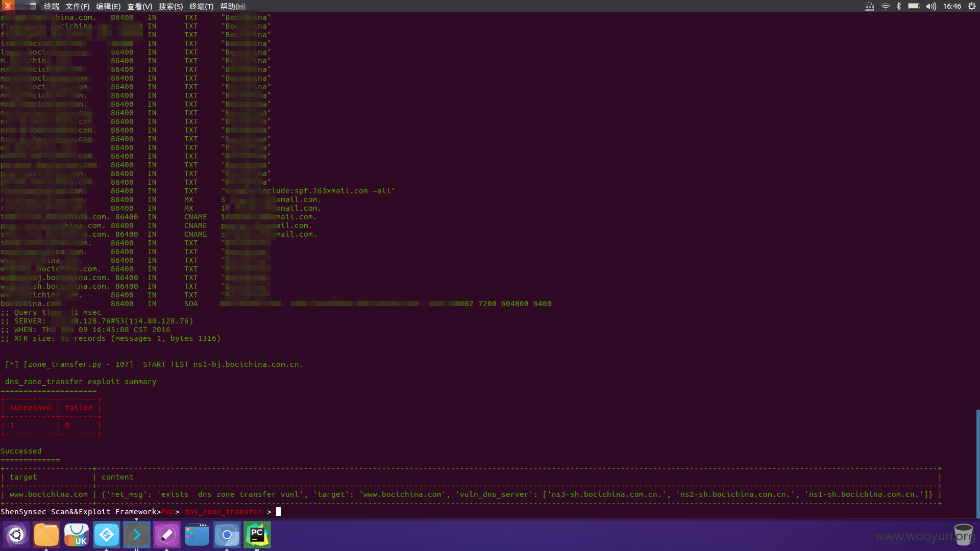Open the 16:46 clock calendar

(x=952, y=6)
